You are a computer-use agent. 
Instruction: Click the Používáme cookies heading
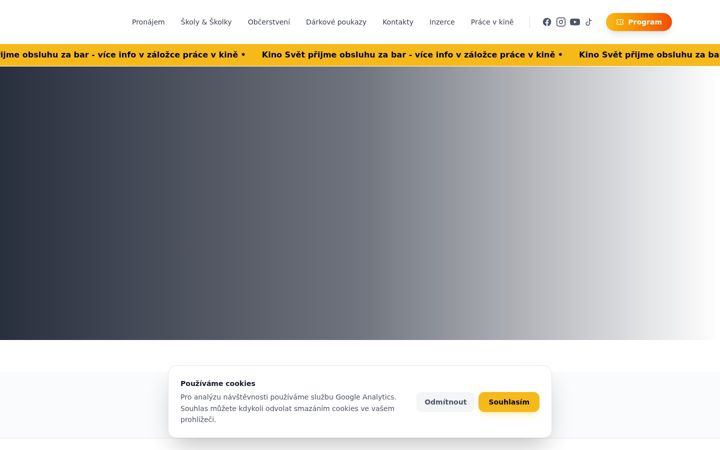(218, 383)
